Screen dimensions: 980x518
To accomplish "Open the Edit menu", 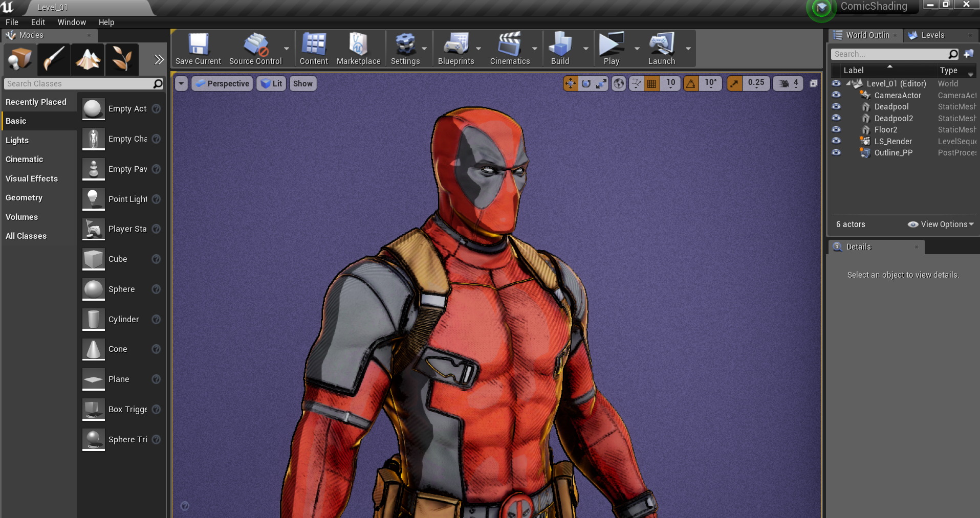I will [38, 22].
